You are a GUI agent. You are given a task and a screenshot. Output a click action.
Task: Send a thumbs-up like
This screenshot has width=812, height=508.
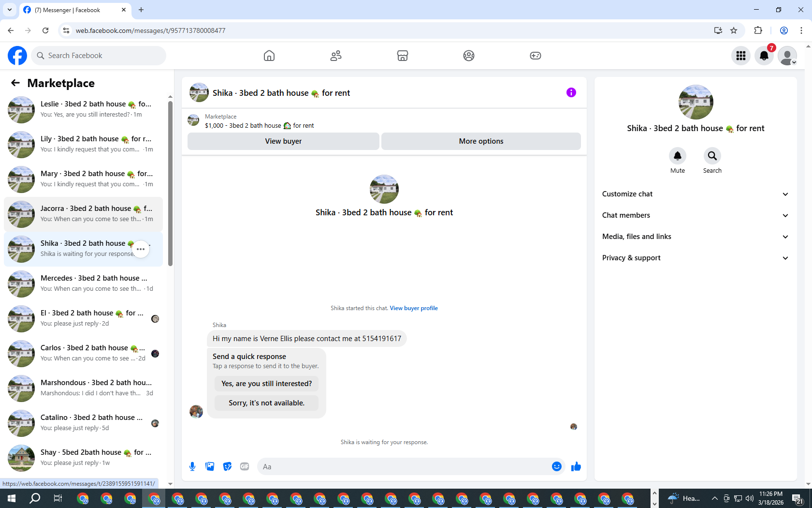point(576,466)
